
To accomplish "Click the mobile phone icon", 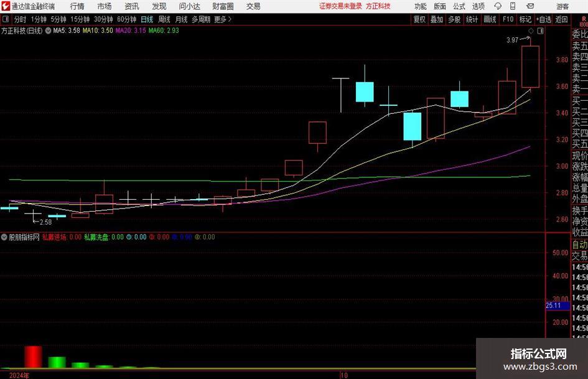I will [513, 6].
